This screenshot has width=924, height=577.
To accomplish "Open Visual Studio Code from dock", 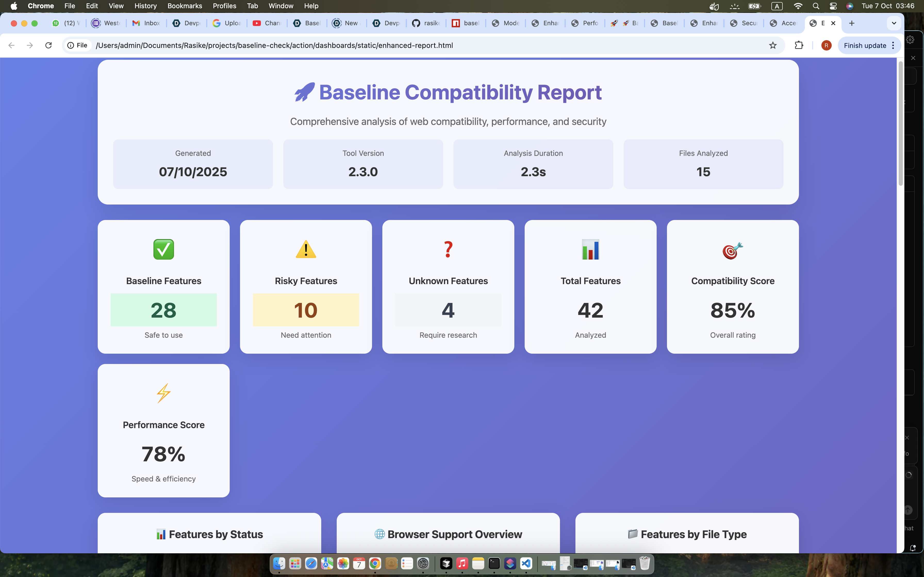I will 526,563.
